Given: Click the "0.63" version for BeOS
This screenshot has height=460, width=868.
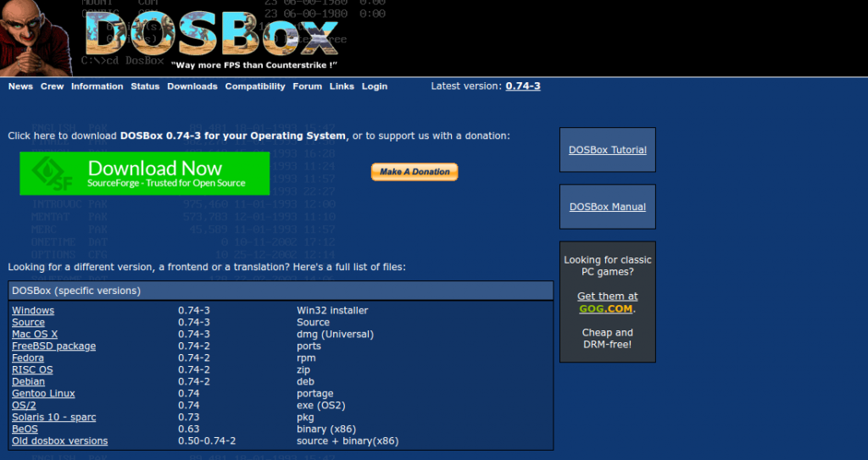Looking at the screenshot, I should [x=189, y=429].
